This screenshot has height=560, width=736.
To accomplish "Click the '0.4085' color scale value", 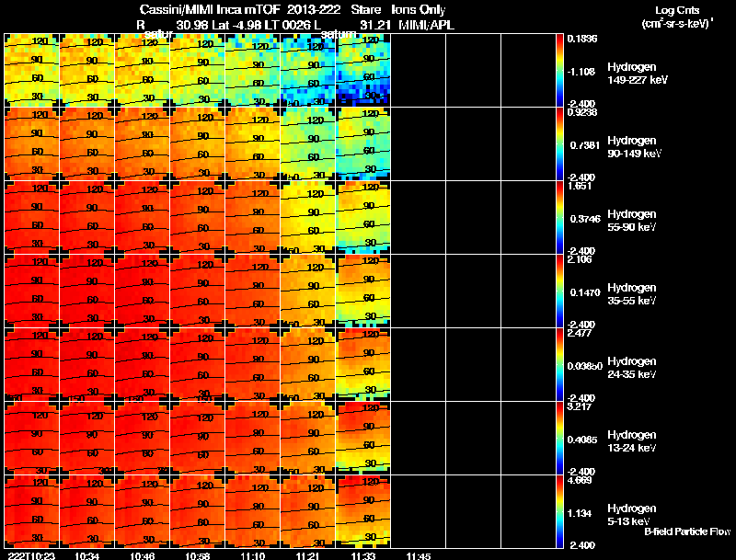I will pyautogui.click(x=582, y=440).
